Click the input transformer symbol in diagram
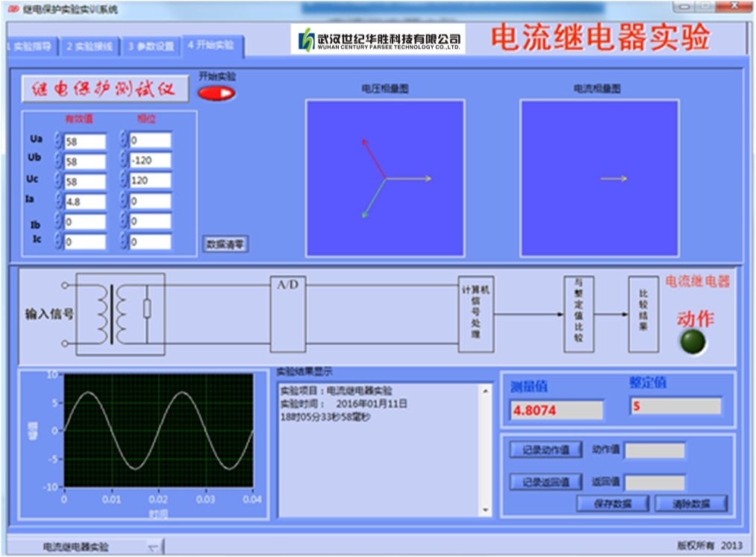 (x=119, y=313)
